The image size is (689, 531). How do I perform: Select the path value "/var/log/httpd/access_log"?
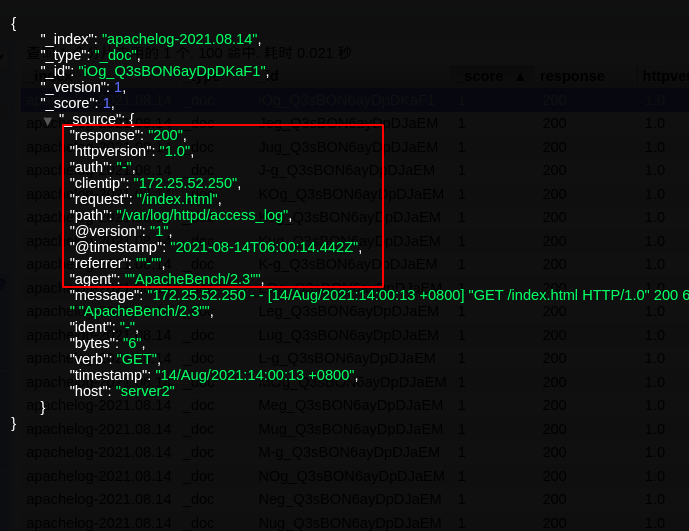tap(202, 215)
